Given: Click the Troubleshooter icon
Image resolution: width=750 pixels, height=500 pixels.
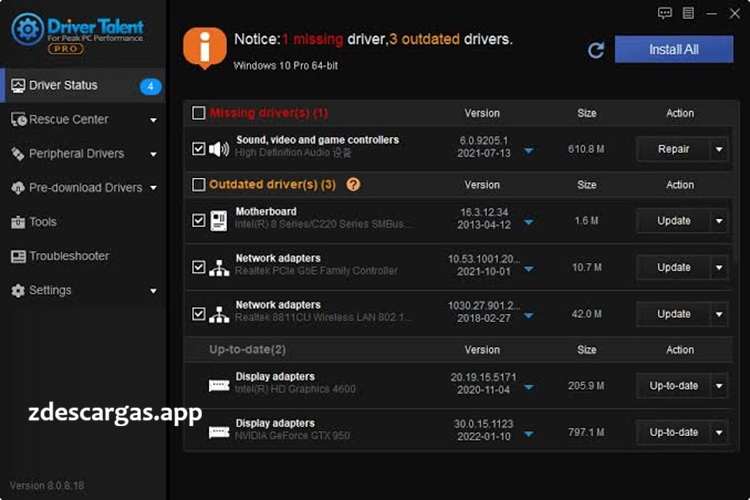Looking at the screenshot, I should click(x=18, y=256).
